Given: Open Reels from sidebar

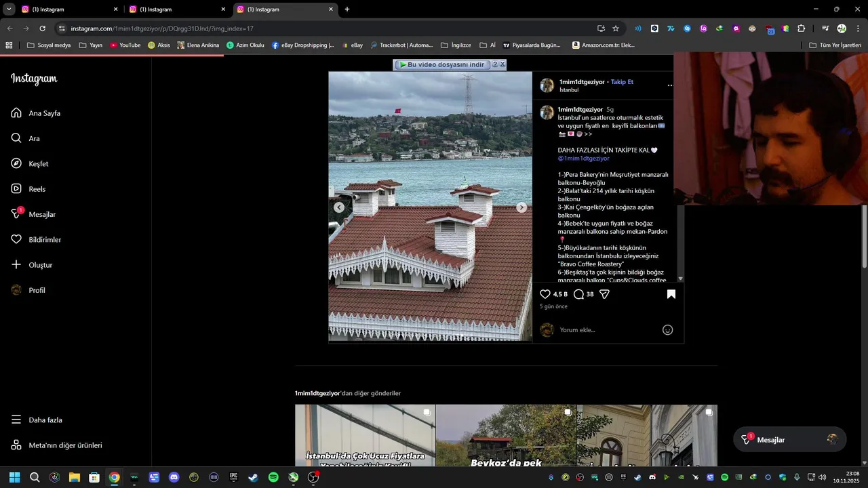Looking at the screenshot, I should click(28, 189).
